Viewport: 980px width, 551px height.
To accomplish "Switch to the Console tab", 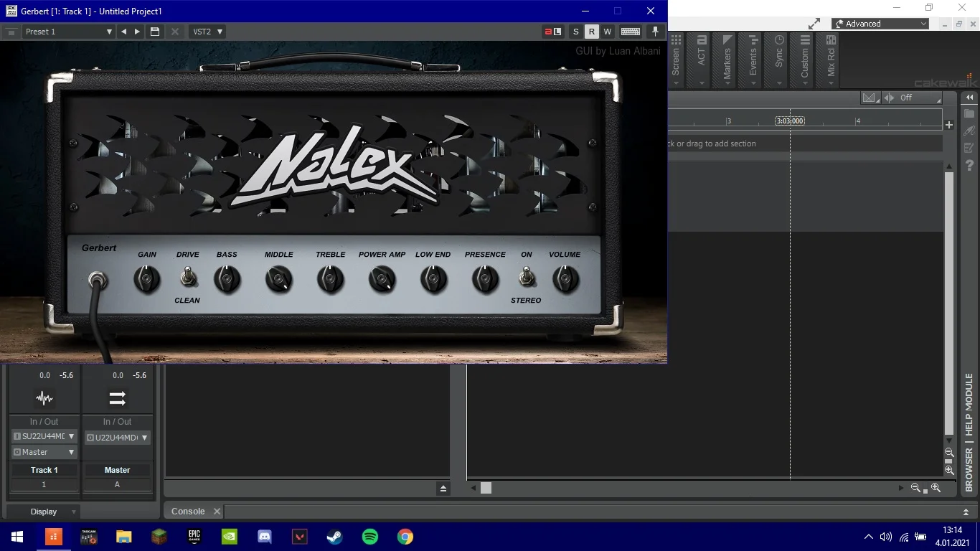I will [188, 512].
